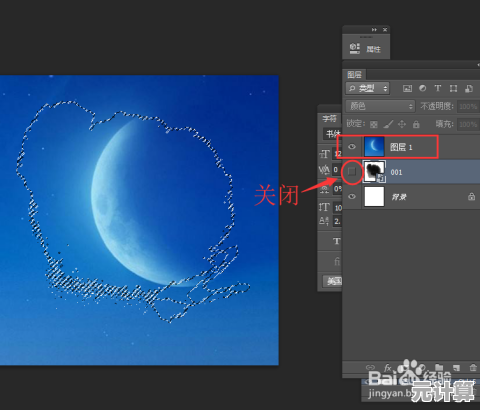Image resolution: width=480 pixels, height=410 pixels.
Task: Open the 颜色 blend mode dropdown
Action: pos(380,106)
